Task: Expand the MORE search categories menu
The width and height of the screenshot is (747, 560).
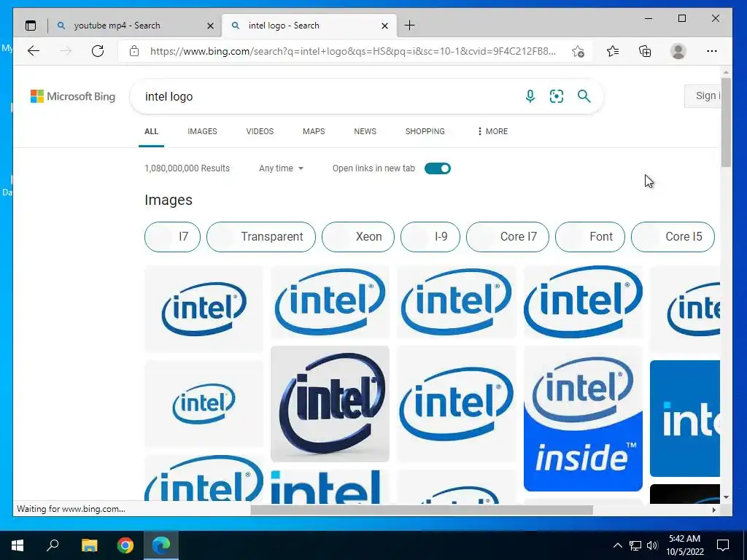Action: [x=492, y=131]
